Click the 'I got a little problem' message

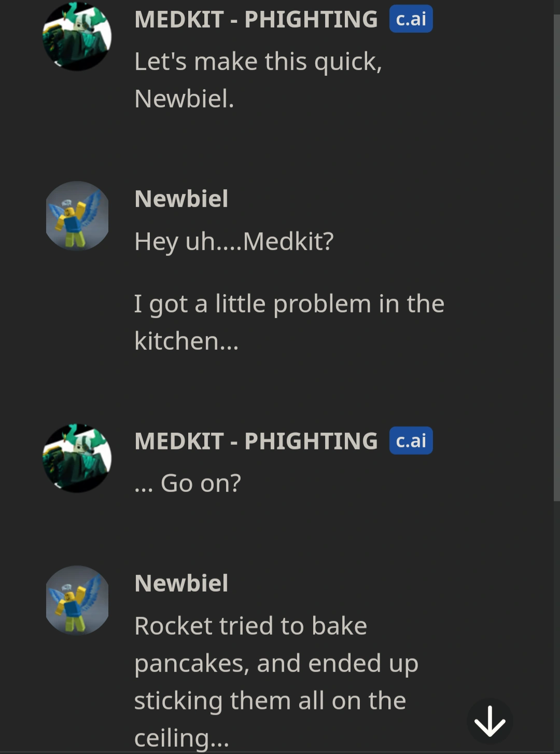point(289,322)
